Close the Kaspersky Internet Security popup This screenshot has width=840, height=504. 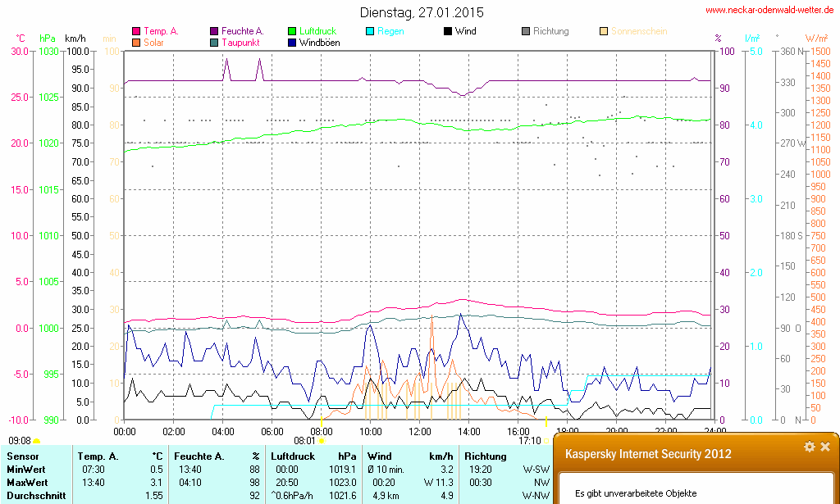(825, 447)
